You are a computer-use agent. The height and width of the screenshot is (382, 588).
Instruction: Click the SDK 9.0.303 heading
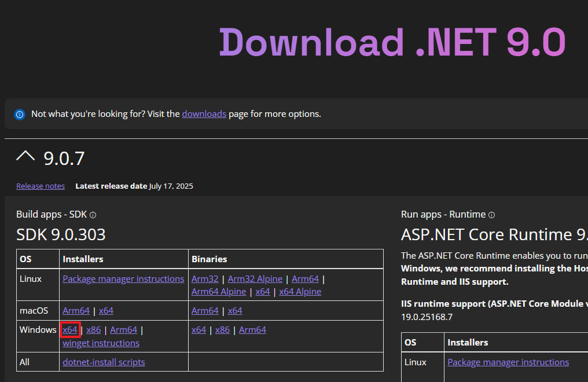[x=61, y=234]
